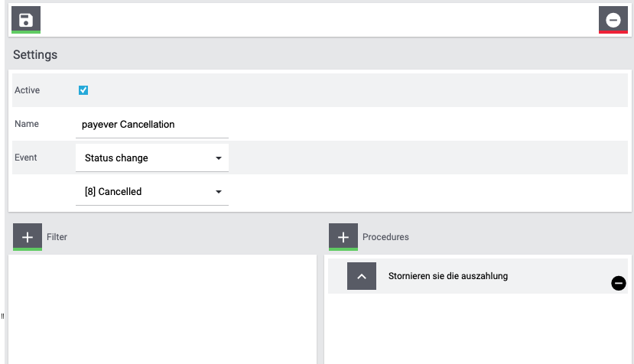Collapse the Stornieren sie die auszahlung entry
The width and height of the screenshot is (634, 364).
click(x=362, y=276)
